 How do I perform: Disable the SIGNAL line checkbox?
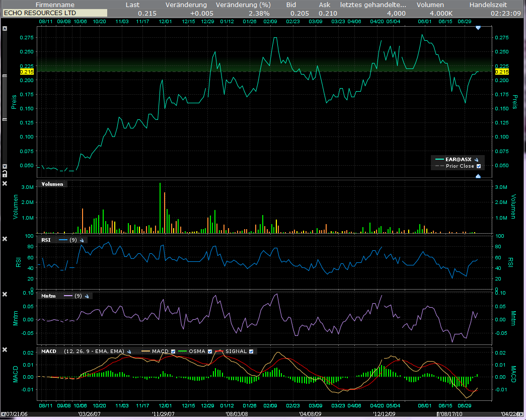251,352
